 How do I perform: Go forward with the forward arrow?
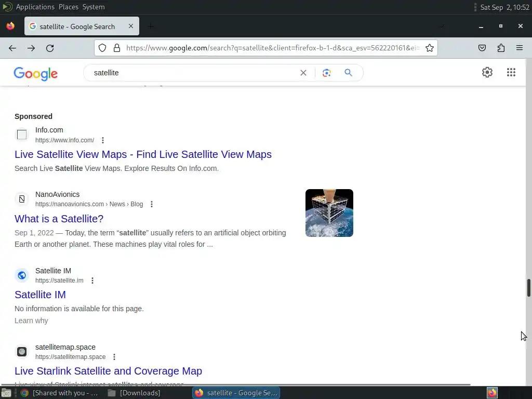(x=31, y=48)
